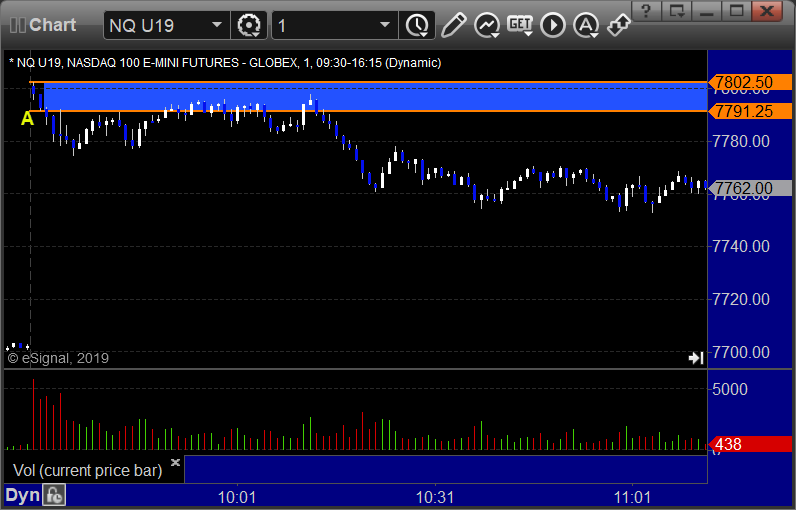Click the 11:01 time axis label
Viewport: 796px width, 510px height.
pos(632,497)
